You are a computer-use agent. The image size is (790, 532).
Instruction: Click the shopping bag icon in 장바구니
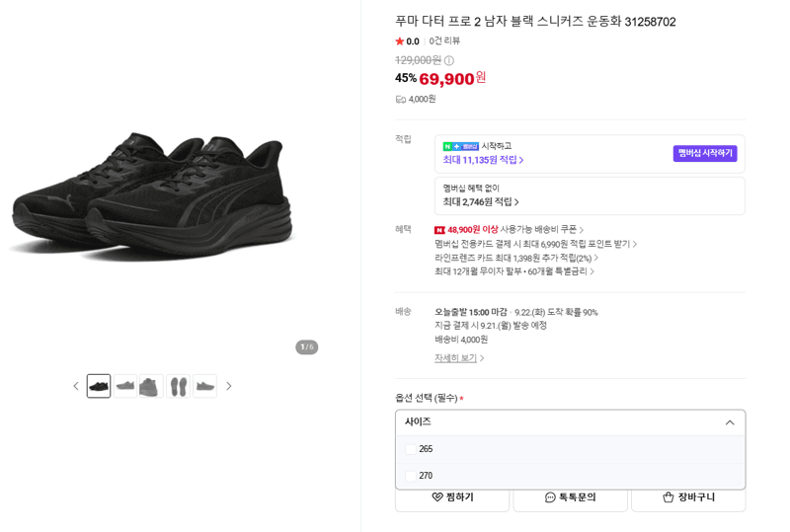[669, 497]
